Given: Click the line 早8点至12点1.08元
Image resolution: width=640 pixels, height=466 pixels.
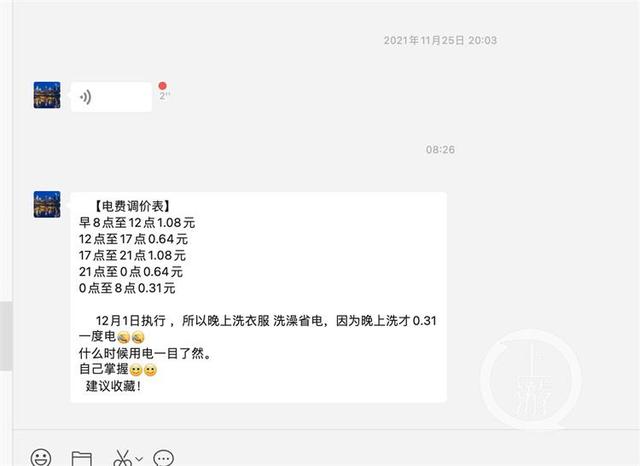Looking at the screenshot, I should tap(137, 223).
